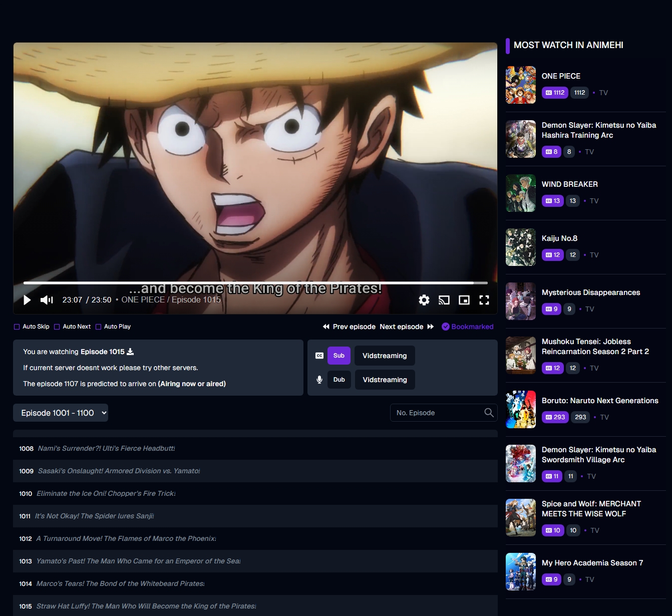The height and width of the screenshot is (616, 672).
Task: Enable the Auto Next checkbox
Action: pyautogui.click(x=57, y=327)
